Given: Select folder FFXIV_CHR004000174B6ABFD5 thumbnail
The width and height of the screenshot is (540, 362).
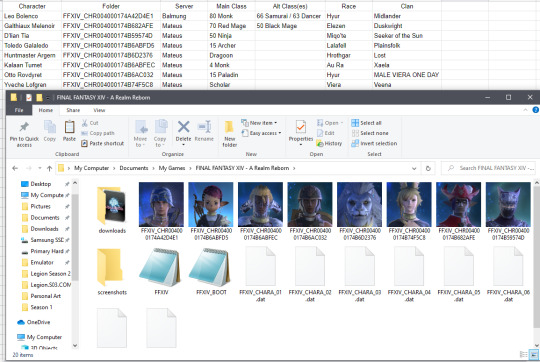Looking at the screenshot, I should pos(211,204).
